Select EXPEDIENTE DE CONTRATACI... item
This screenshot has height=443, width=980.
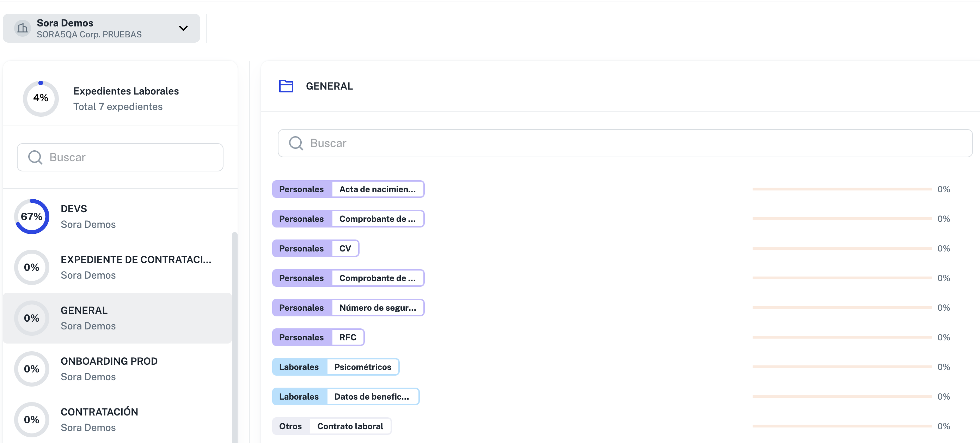coord(117,267)
